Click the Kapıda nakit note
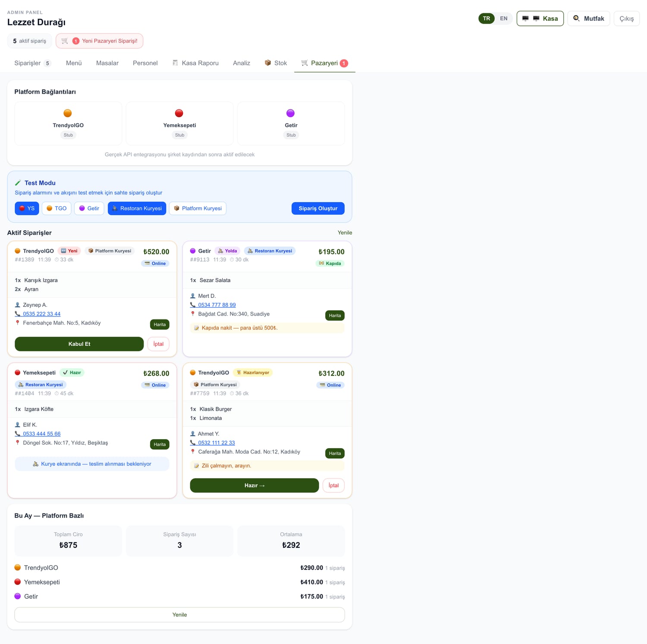The image size is (647, 644). coord(267,328)
